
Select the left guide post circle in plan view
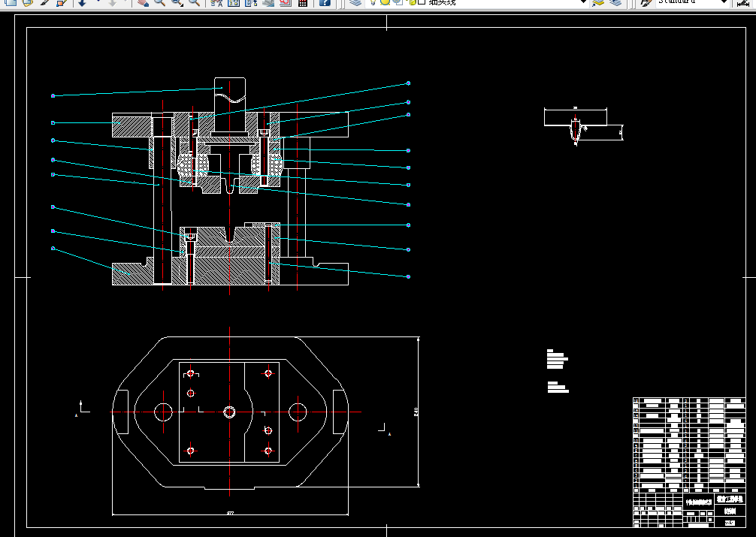[x=163, y=412]
